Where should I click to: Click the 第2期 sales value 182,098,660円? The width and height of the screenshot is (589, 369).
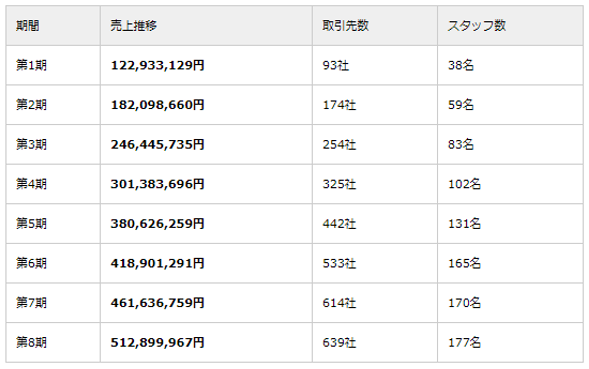157,105
